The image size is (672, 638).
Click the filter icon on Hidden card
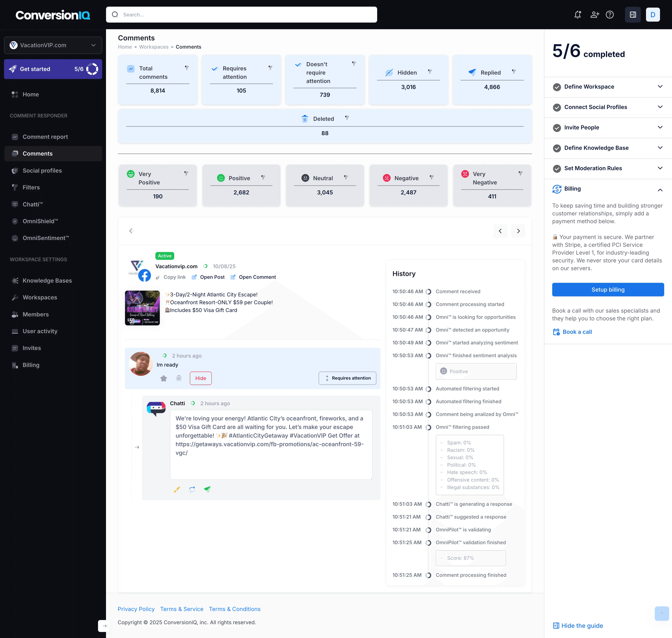pos(430,72)
